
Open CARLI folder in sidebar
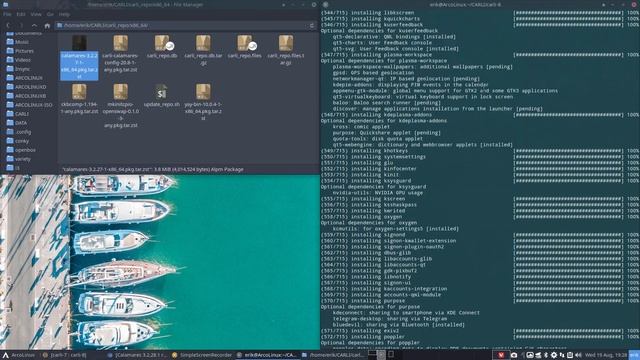tap(18, 114)
